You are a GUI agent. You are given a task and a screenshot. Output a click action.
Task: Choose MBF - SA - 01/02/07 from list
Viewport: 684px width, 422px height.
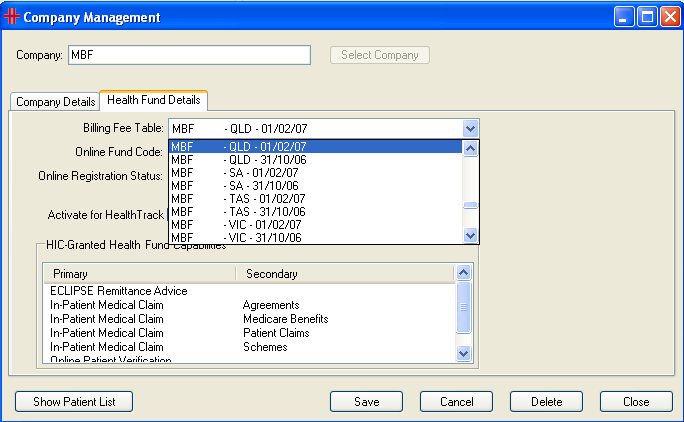point(315,173)
